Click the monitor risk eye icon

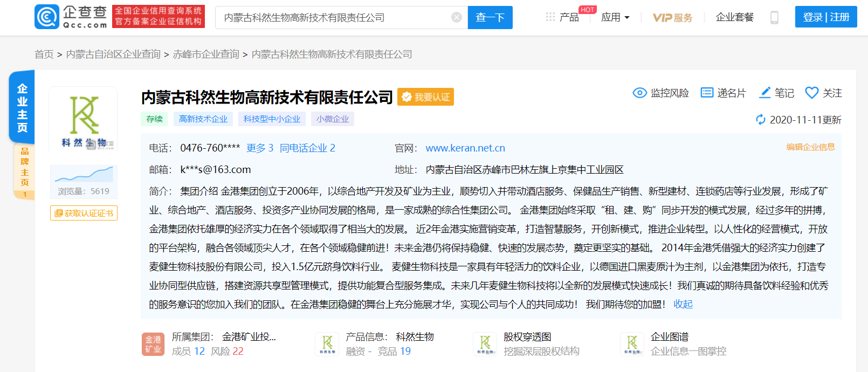tap(639, 93)
